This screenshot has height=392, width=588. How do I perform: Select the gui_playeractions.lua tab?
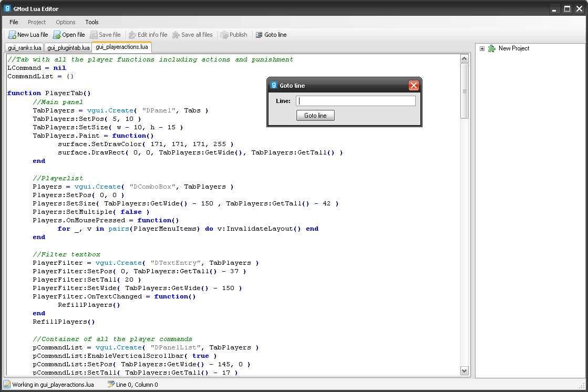click(x=122, y=47)
